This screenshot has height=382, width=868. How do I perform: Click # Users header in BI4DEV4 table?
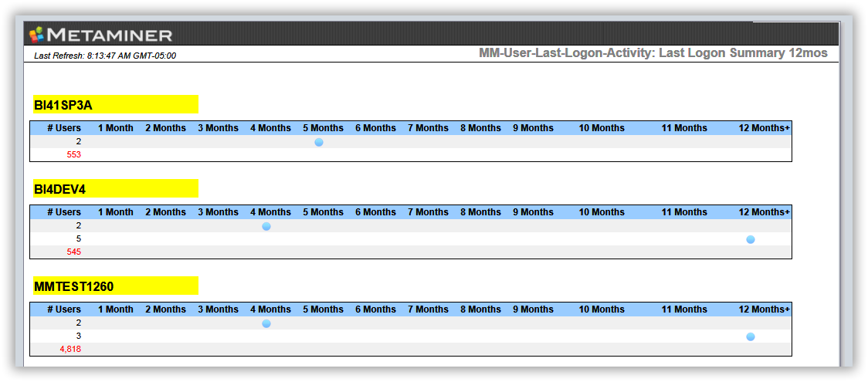(64, 212)
